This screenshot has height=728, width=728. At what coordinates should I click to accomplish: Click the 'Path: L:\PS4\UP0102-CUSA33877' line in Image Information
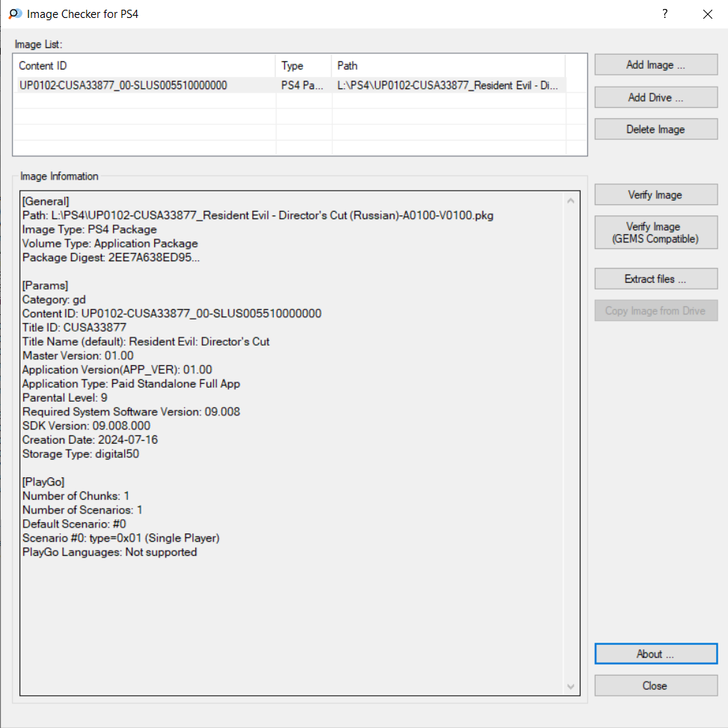(257, 215)
